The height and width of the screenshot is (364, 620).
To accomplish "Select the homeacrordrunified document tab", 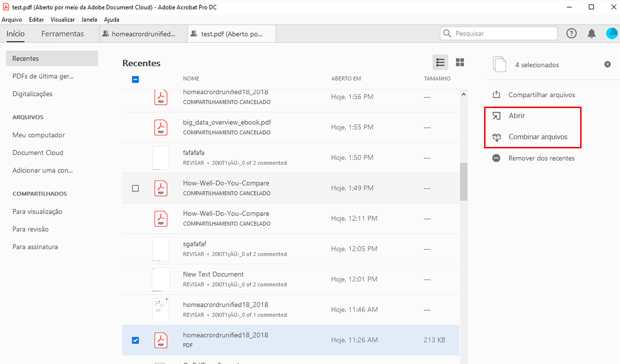I will [143, 34].
